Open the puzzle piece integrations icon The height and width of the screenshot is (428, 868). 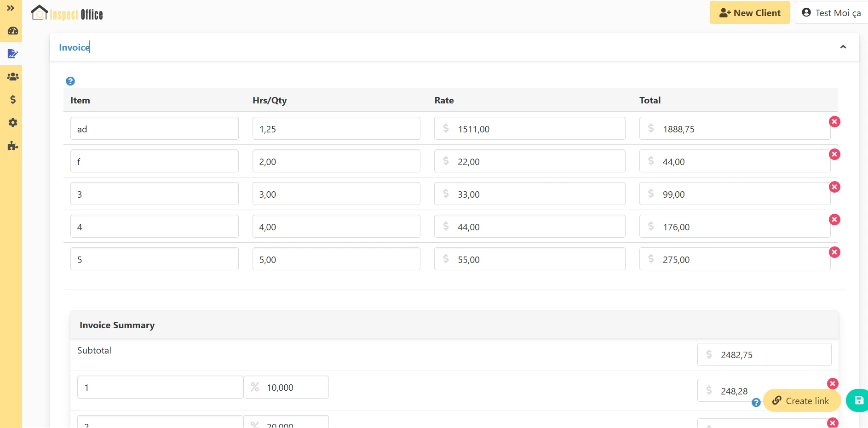[x=13, y=146]
